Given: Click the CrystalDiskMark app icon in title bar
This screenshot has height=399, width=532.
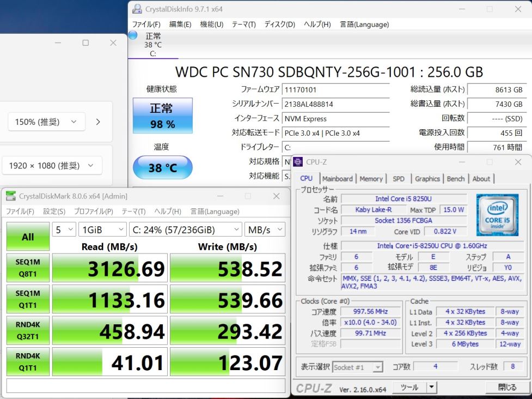Looking at the screenshot, I should tap(11, 196).
